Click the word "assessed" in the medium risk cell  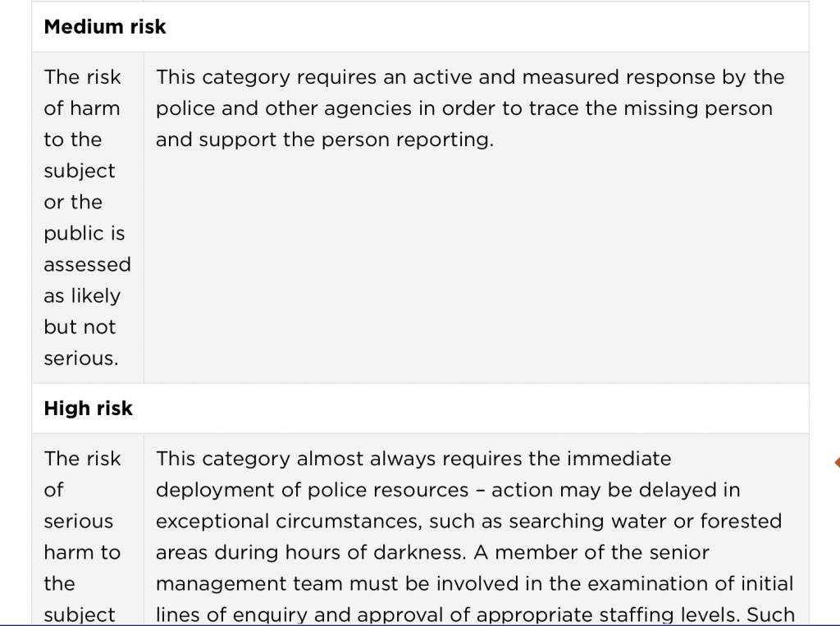tap(87, 264)
